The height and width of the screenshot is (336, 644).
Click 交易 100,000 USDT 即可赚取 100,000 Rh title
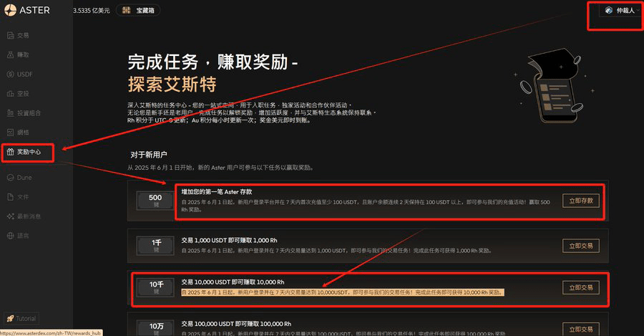click(237, 324)
